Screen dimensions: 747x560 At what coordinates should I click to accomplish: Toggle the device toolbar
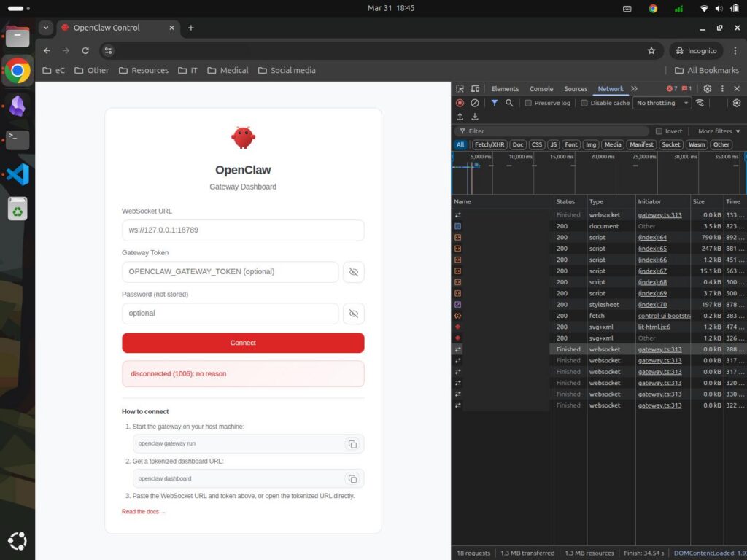[475, 88]
